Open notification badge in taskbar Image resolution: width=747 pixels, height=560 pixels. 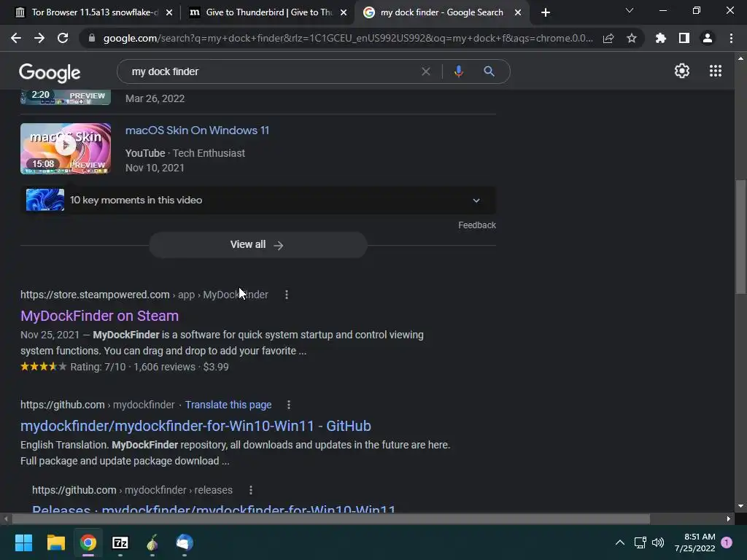(727, 542)
